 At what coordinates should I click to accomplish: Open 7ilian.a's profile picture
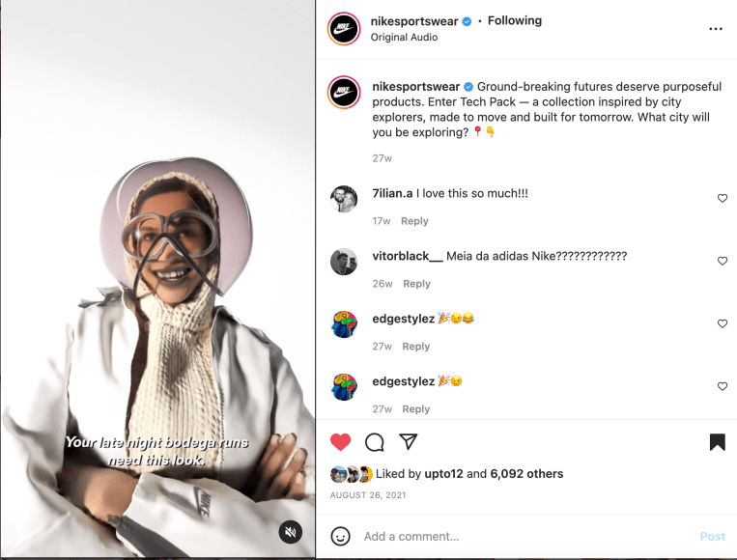click(344, 199)
